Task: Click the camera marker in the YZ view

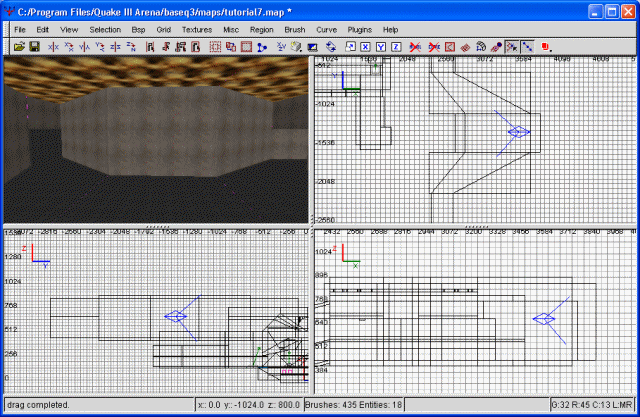Action: [176, 316]
